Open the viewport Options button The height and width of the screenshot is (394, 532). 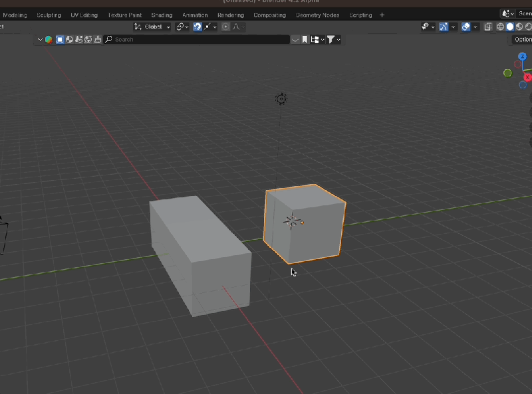(x=523, y=39)
